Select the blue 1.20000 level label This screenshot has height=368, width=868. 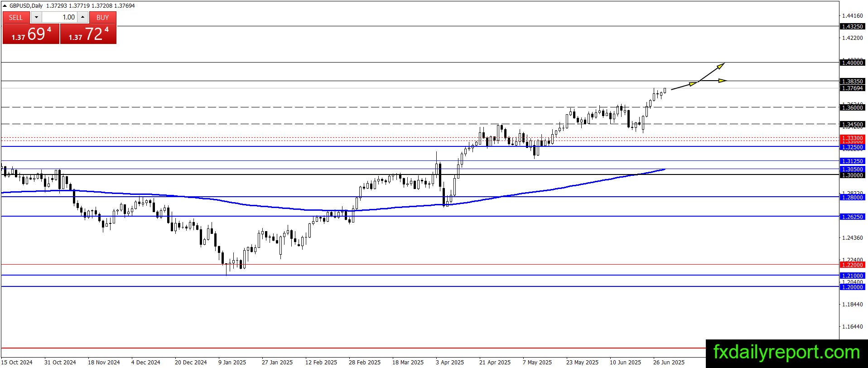coord(852,287)
